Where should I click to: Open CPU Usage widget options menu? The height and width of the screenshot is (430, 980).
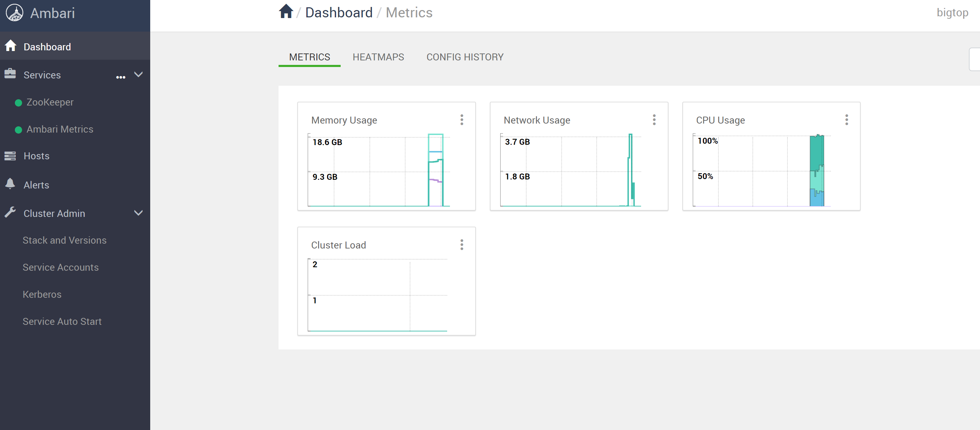[846, 120]
